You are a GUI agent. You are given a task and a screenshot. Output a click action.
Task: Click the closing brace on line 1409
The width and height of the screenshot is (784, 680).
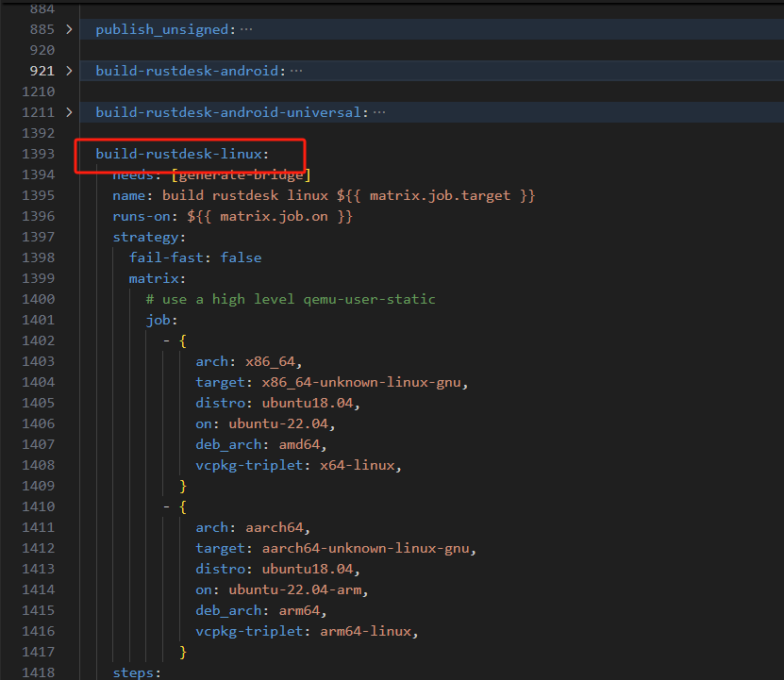pos(183,486)
